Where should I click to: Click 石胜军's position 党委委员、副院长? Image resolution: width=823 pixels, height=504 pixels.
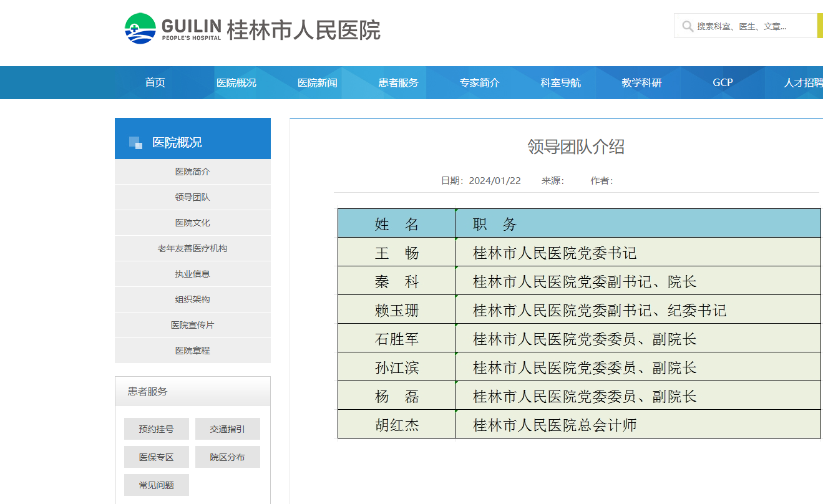(x=638, y=338)
